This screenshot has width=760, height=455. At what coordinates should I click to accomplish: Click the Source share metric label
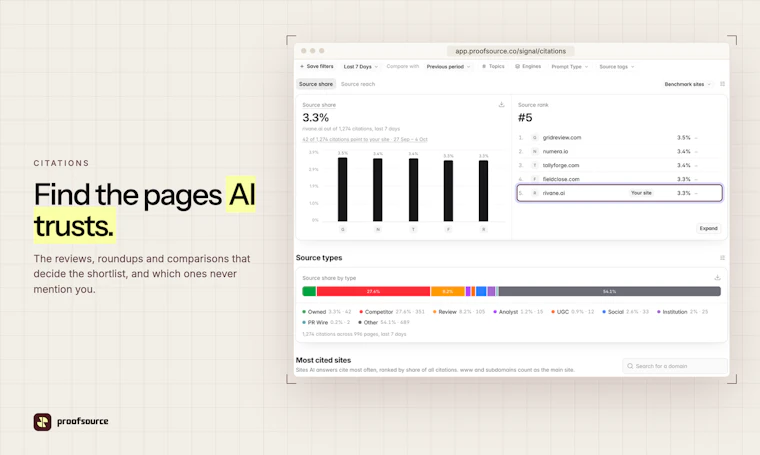pyautogui.click(x=319, y=105)
